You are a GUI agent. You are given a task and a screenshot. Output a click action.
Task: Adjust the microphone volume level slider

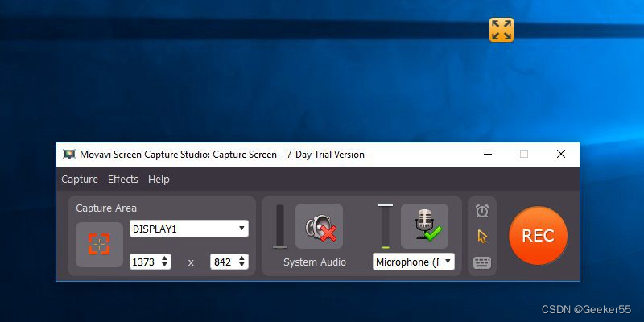[x=386, y=226]
